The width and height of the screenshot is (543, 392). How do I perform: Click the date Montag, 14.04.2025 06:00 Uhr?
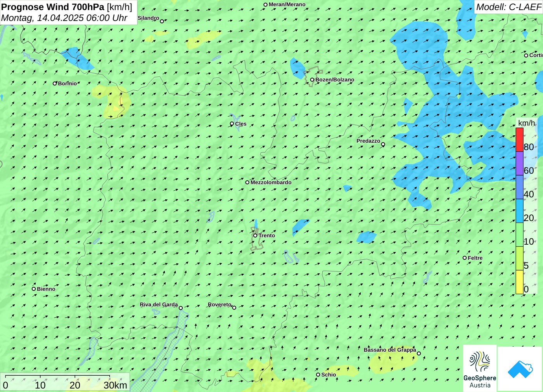click(64, 18)
